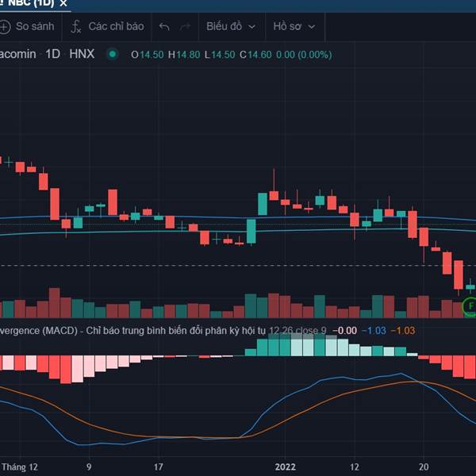Redo the chart action
Viewport: 476px width, 476px height.
pyautogui.click(x=185, y=27)
